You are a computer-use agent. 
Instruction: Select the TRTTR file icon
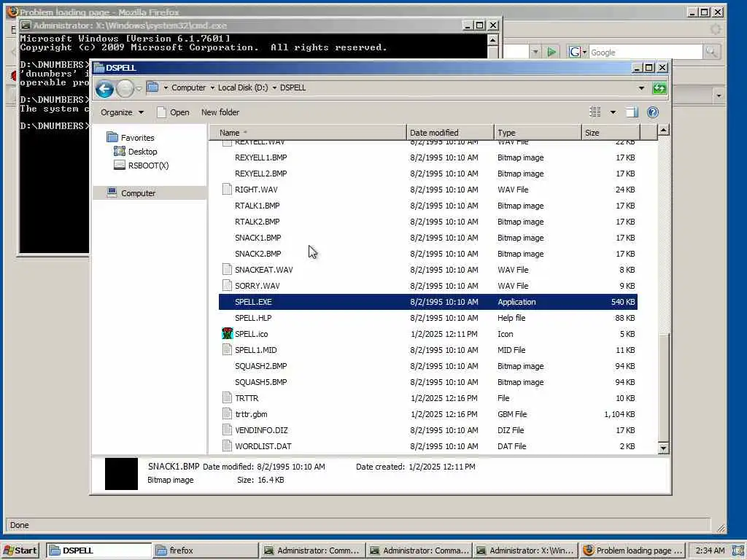228,398
